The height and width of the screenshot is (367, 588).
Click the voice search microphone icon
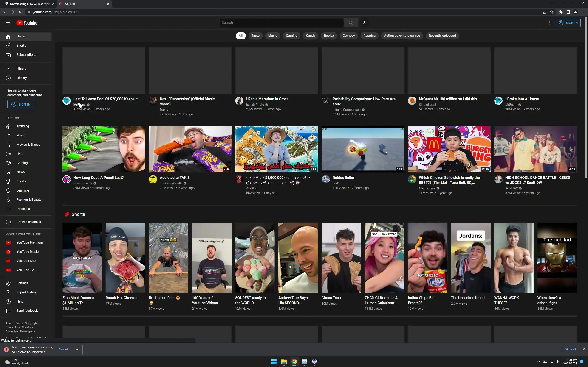pyautogui.click(x=365, y=22)
